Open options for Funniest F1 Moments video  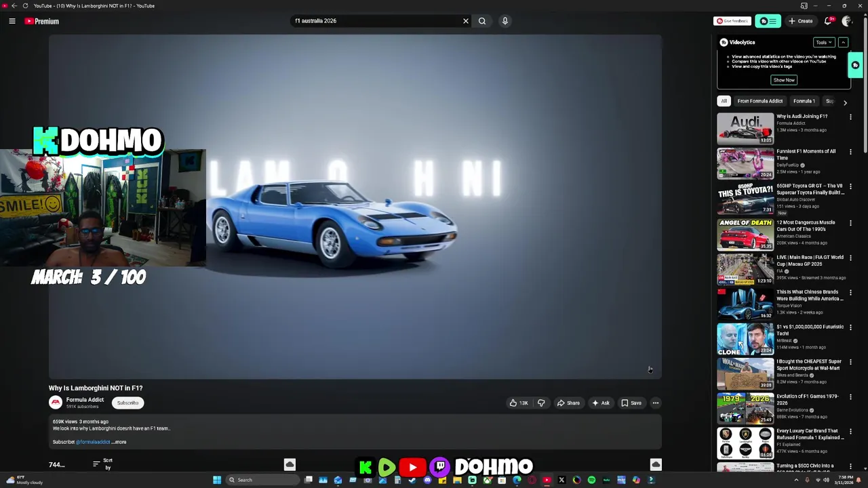tap(850, 152)
